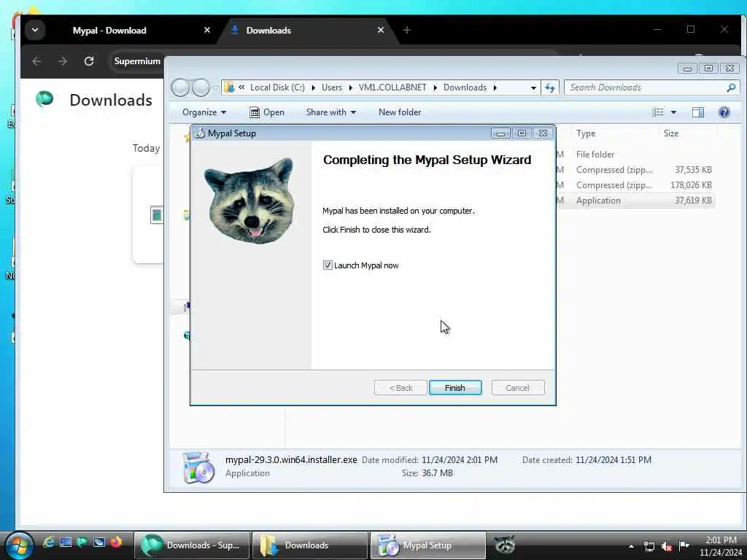Open the Windows Start menu
This screenshot has width=747, height=560.
click(19, 545)
